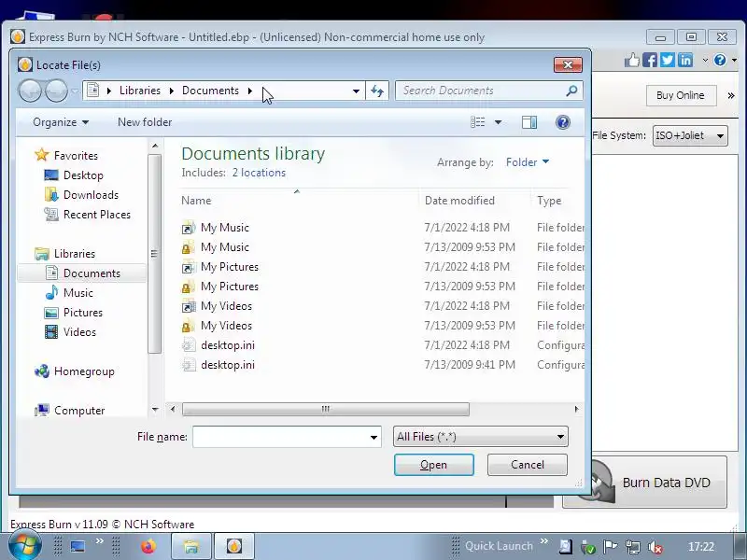Expand the Organize menu

(61, 122)
